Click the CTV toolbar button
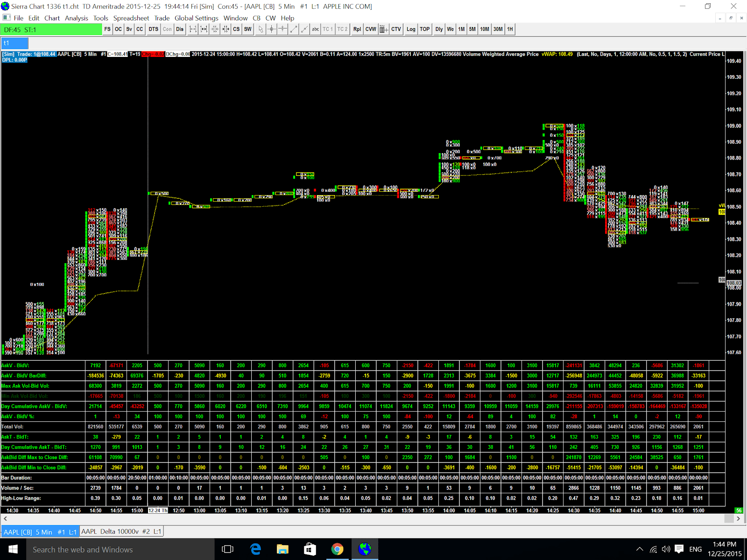This screenshot has width=747, height=560. (x=396, y=29)
